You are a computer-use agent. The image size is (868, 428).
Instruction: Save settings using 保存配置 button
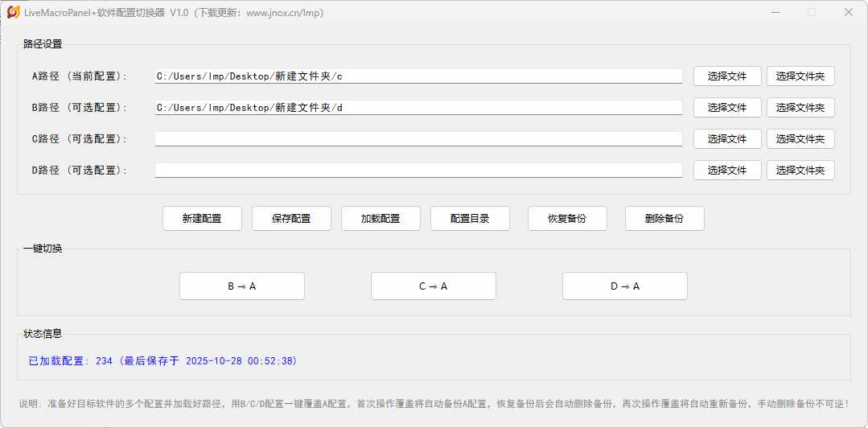(x=291, y=219)
